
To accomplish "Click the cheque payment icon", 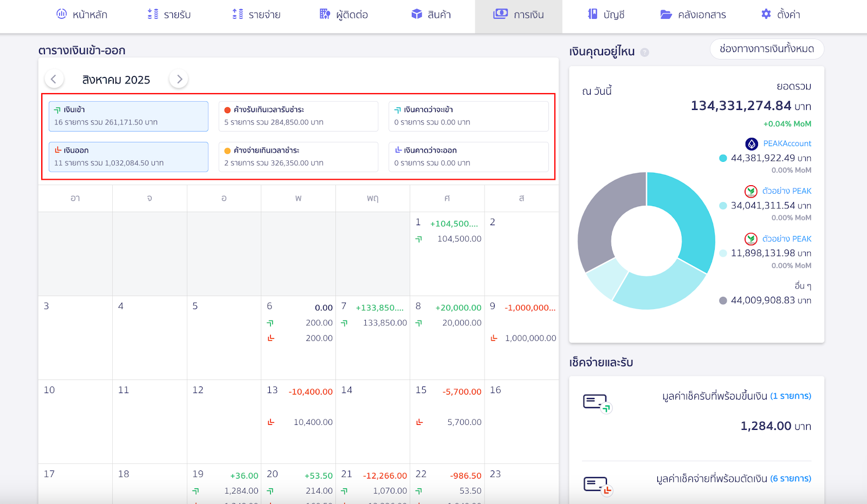I will 598,486.
